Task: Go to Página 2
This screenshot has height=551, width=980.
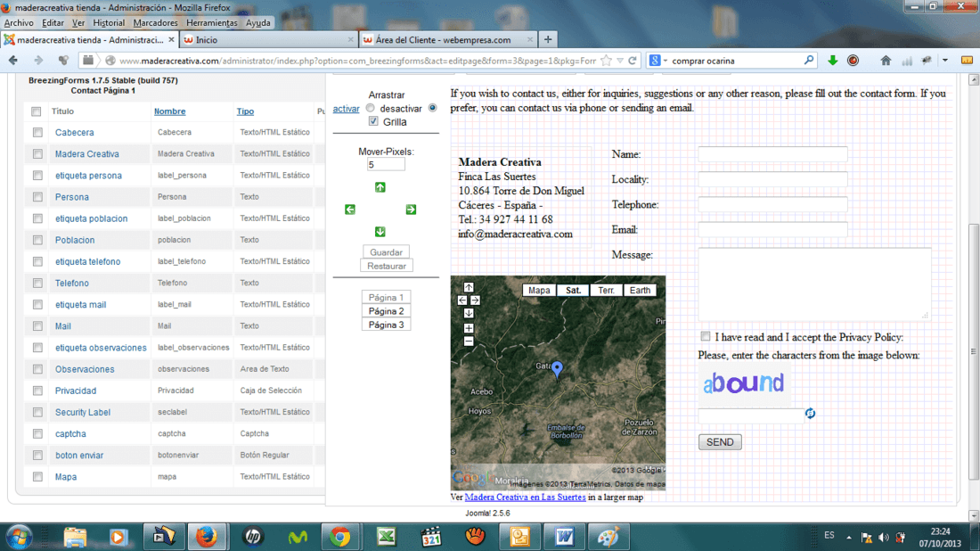Action: click(x=387, y=311)
